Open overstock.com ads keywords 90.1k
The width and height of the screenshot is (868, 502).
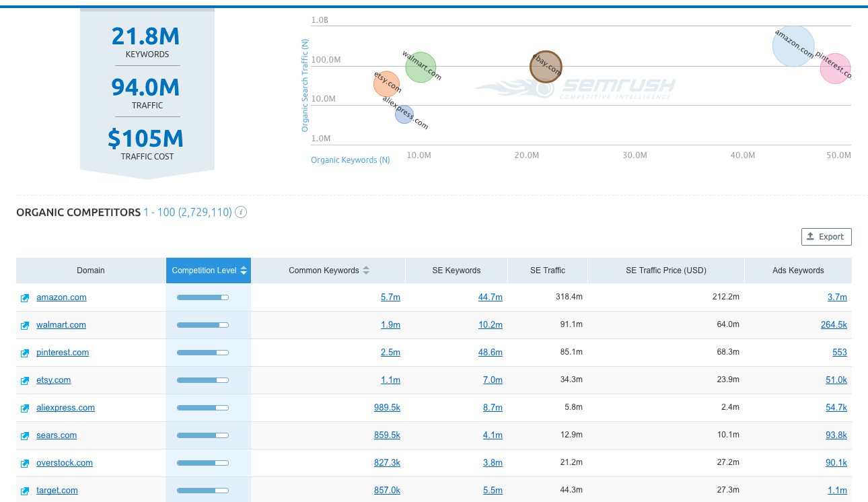click(x=836, y=463)
